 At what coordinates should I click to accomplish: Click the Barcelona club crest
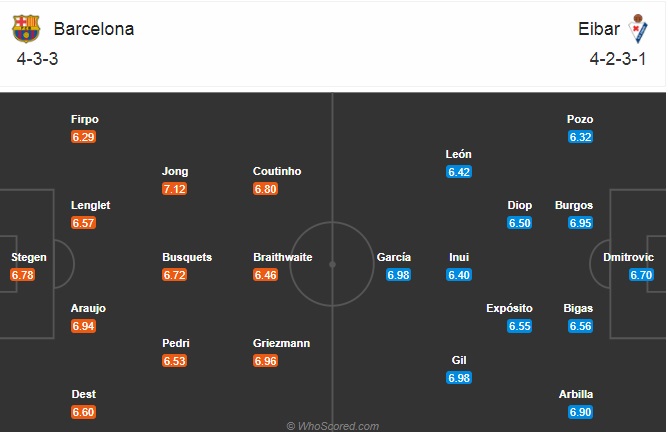tap(26, 29)
